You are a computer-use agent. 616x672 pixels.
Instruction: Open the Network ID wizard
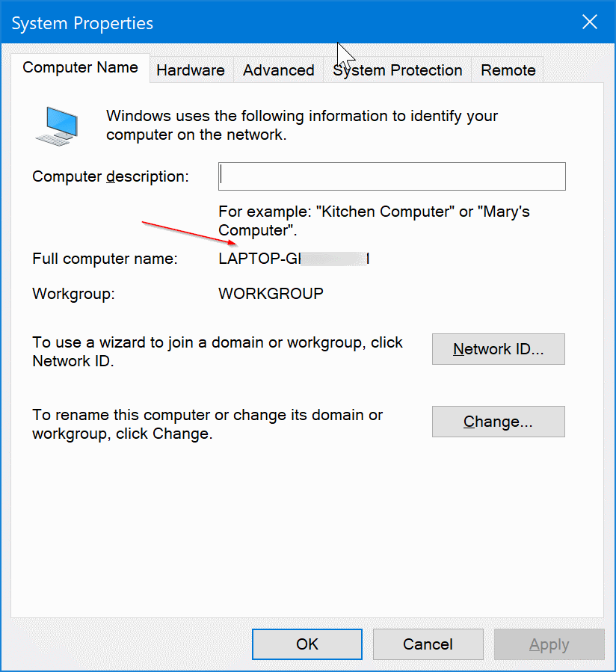(x=498, y=349)
